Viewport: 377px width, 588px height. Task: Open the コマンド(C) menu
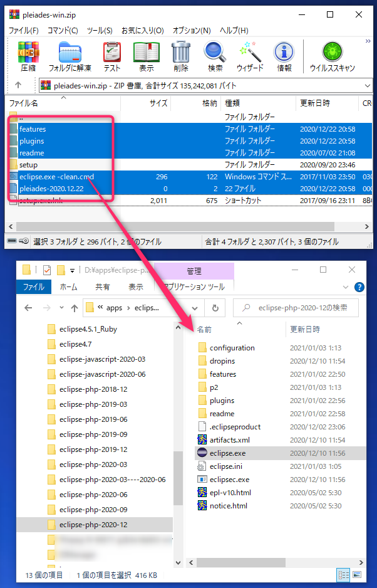coord(63,30)
